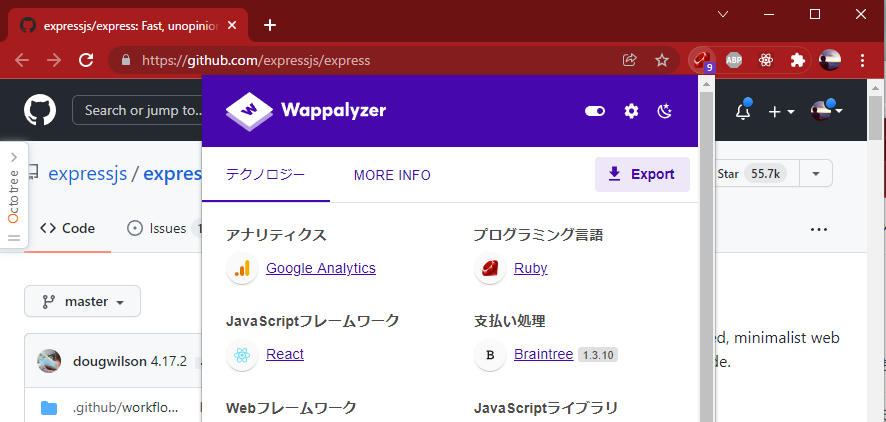The height and width of the screenshot is (422, 886).
Task: Click the GitHub octocat logo
Action: pos(40,110)
